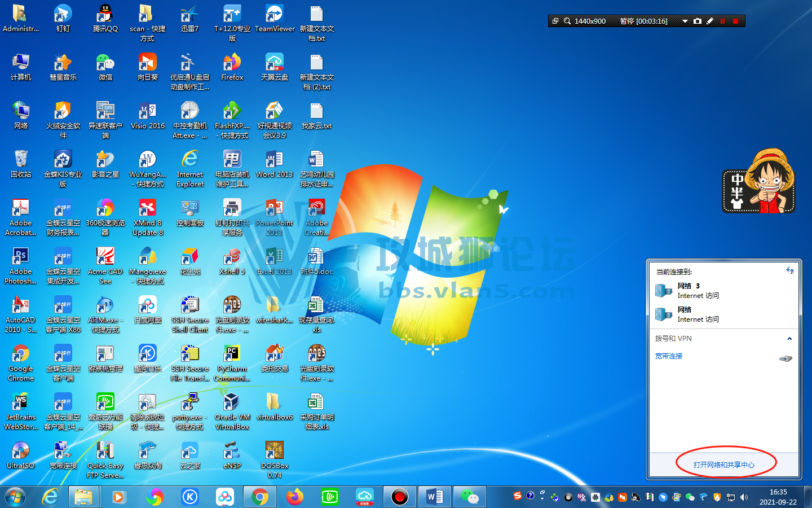Stop the screen recording with red square
Screen dimensions: 812x508
[x=735, y=21]
